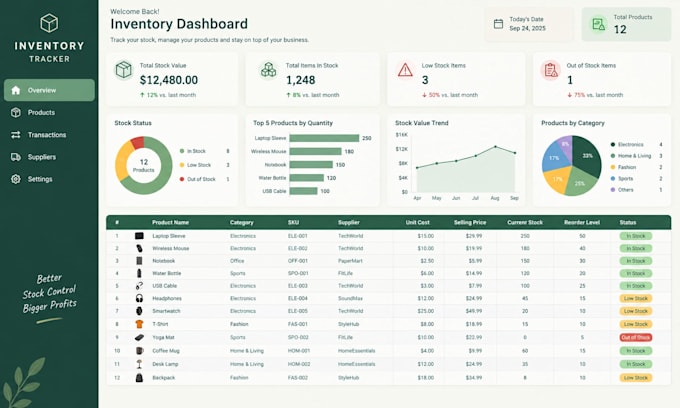Click the gear icon beside Settings
The height and width of the screenshot is (408, 680).
[16, 179]
